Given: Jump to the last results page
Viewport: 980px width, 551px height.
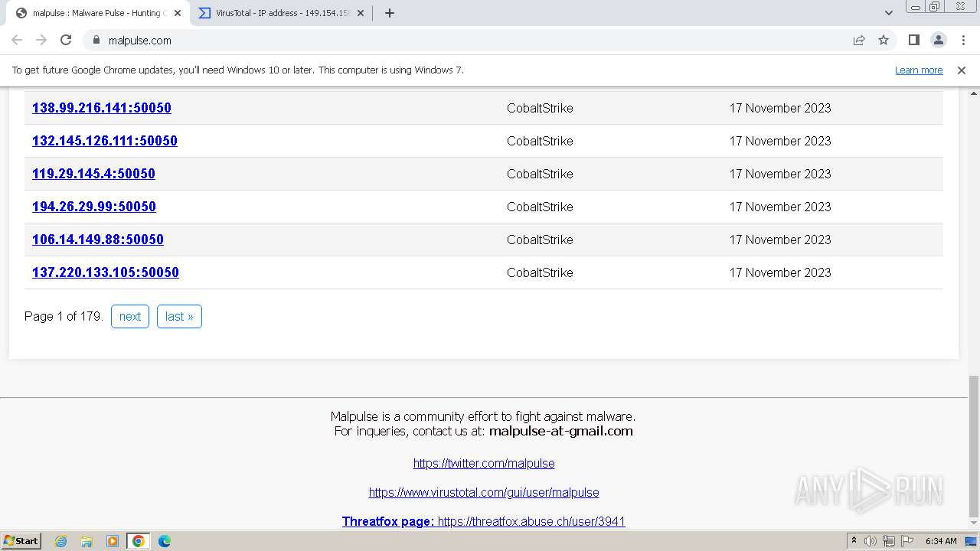Looking at the screenshot, I should click(x=179, y=317).
